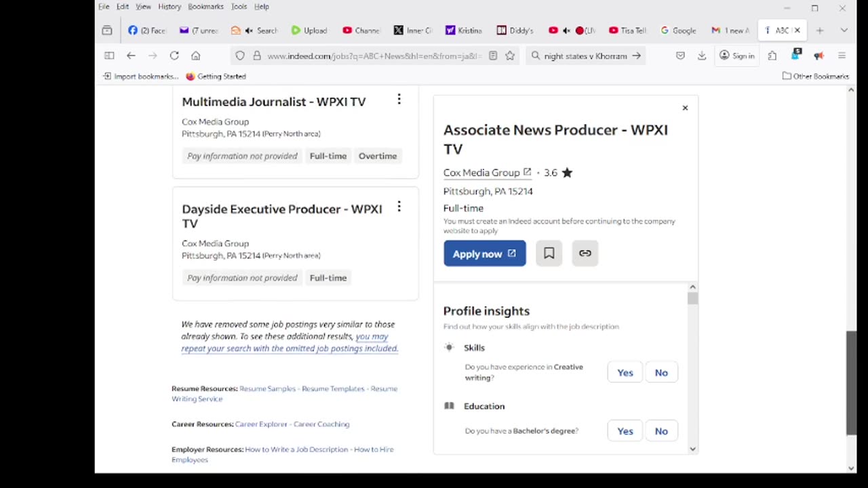Save this job with bookmark icon
This screenshot has width=868, height=488.
pos(549,253)
